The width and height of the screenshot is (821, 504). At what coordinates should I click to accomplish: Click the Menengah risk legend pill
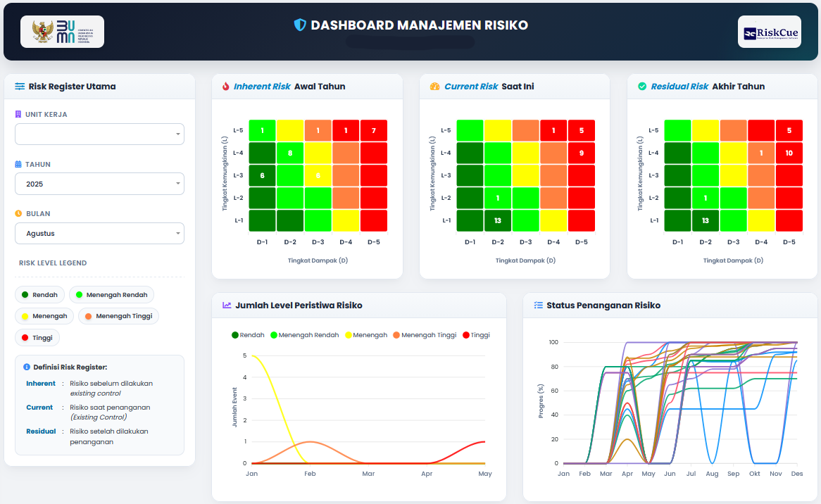click(x=44, y=316)
